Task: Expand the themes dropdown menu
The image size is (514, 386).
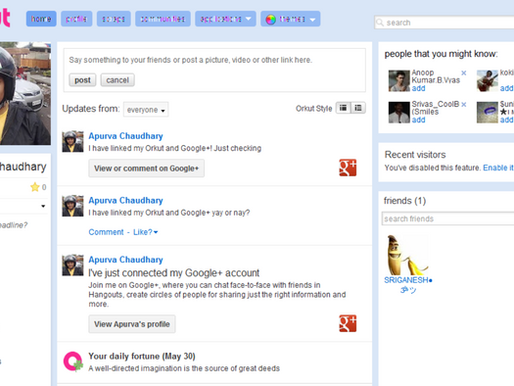Action: pyautogui.click(x=290, y=19)
